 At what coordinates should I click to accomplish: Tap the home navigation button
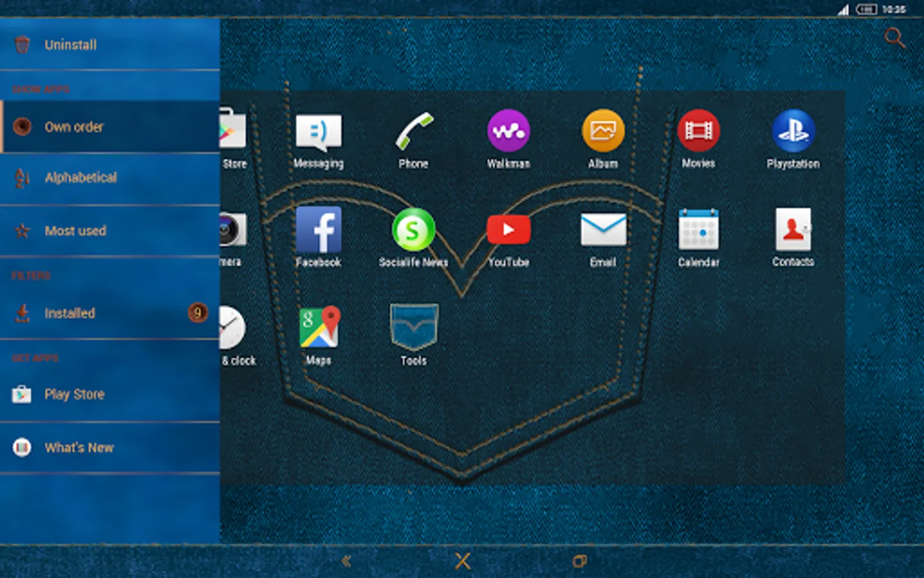463,561
